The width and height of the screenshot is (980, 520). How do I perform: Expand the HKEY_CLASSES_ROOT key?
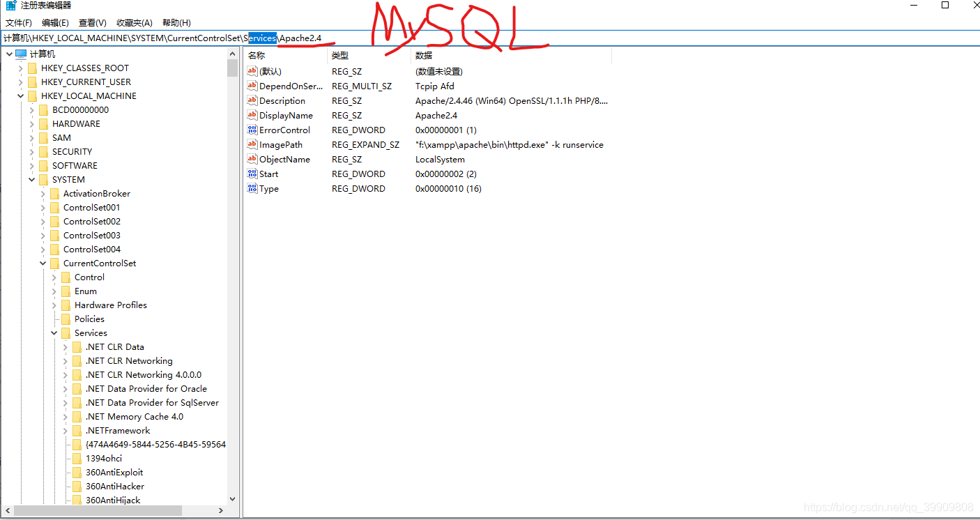[x=20, y=68]
